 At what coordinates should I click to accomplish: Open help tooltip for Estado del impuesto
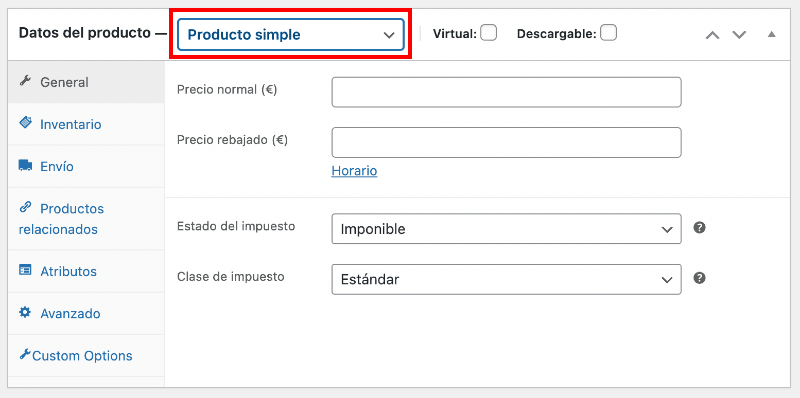(x=699, y=228)
